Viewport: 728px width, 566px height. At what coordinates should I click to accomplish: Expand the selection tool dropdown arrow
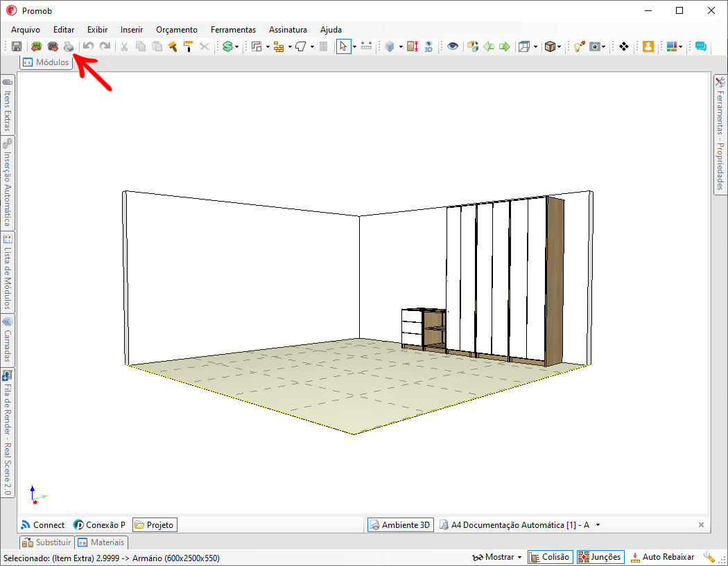tap(354, 47)
